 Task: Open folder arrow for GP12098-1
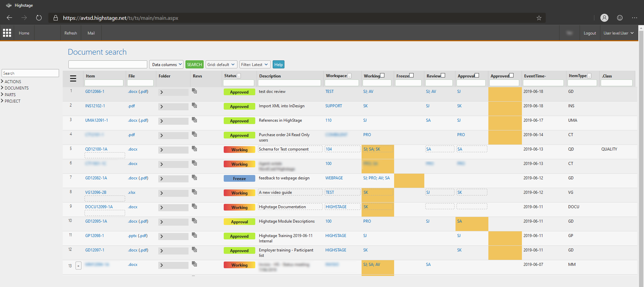[x=162, y=236]
